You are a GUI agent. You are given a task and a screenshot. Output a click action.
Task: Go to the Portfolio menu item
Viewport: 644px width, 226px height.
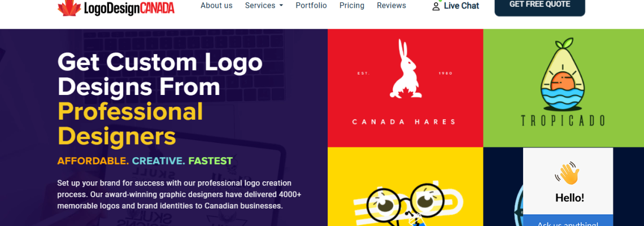(311, 6)
